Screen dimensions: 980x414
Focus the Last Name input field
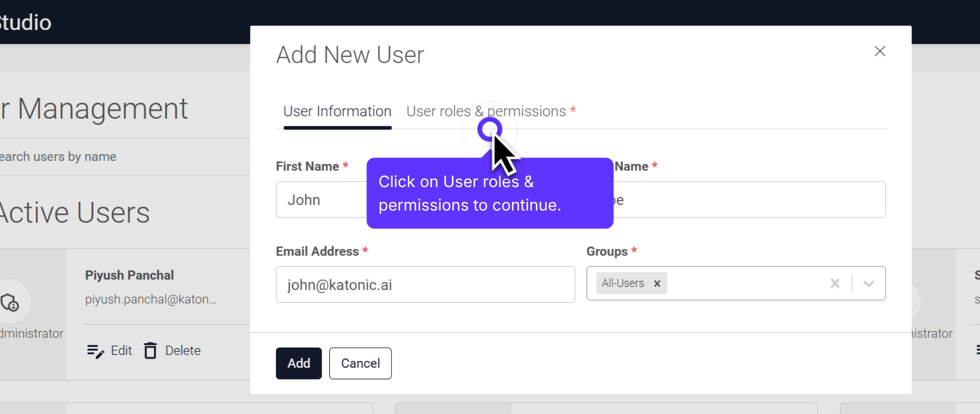pos(750,200)
